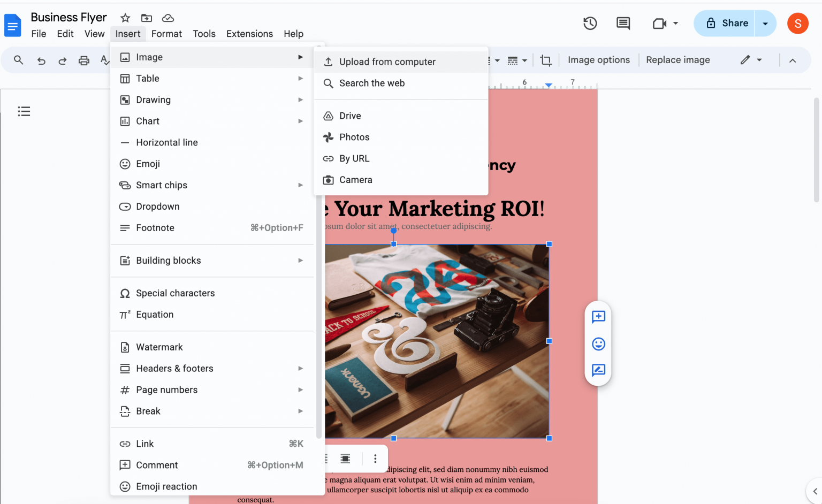Click the print icon in toolbar

coord(83,60)
